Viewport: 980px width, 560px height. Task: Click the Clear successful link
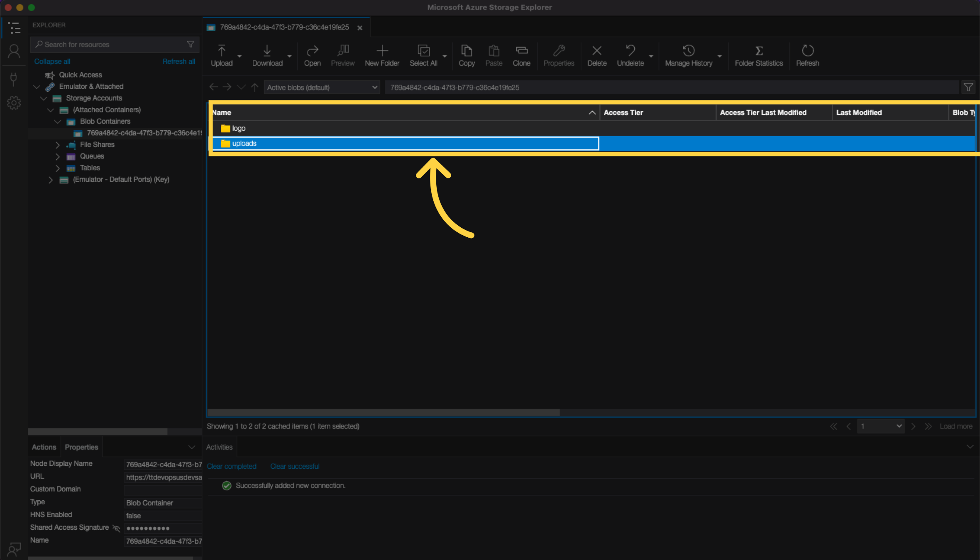click(295, 466)
